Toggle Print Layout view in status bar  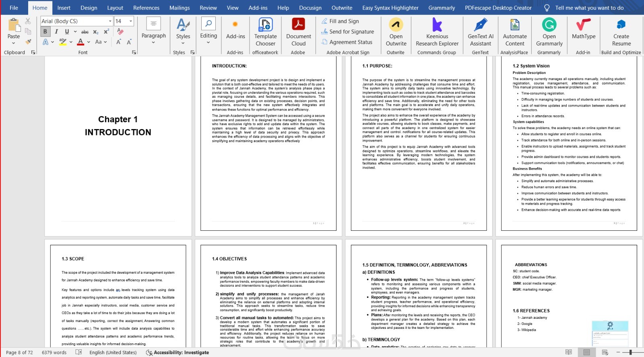coord(587,352)
